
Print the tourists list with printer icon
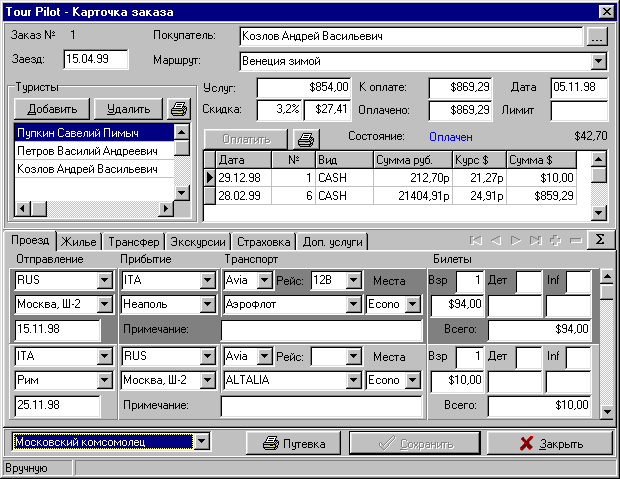point(179,109)
